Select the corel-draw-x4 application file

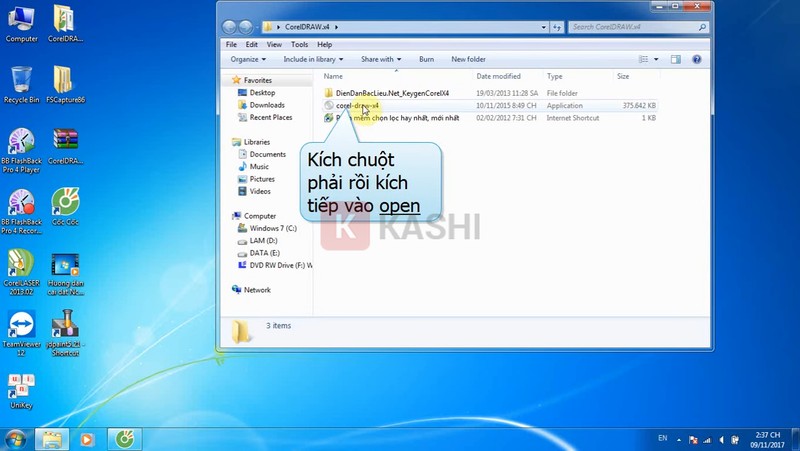coord(352,106)
